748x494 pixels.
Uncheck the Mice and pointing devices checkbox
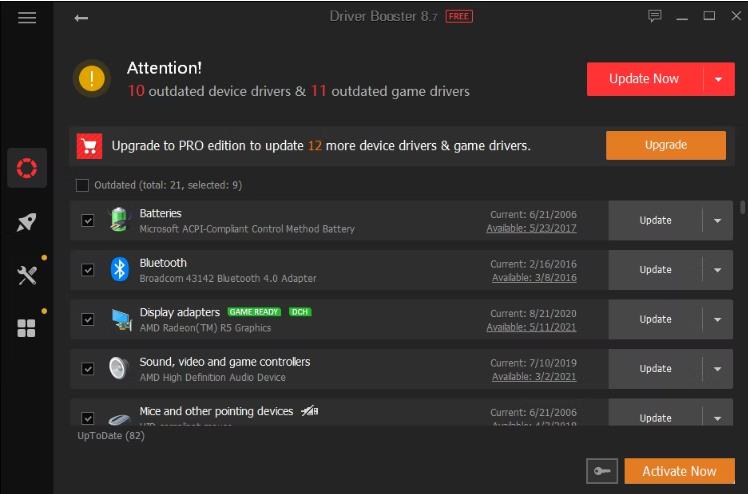(88, 418)
